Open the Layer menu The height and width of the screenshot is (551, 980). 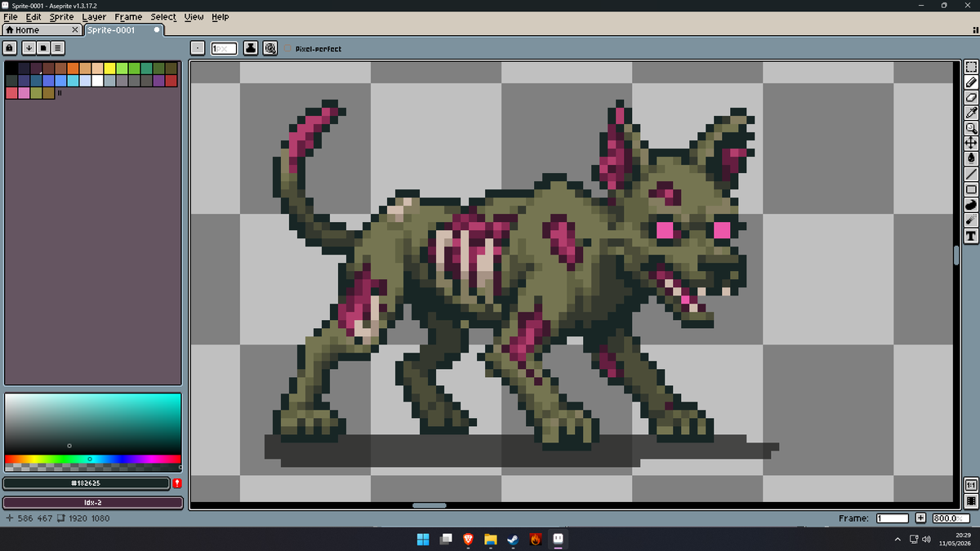point(94,17)
